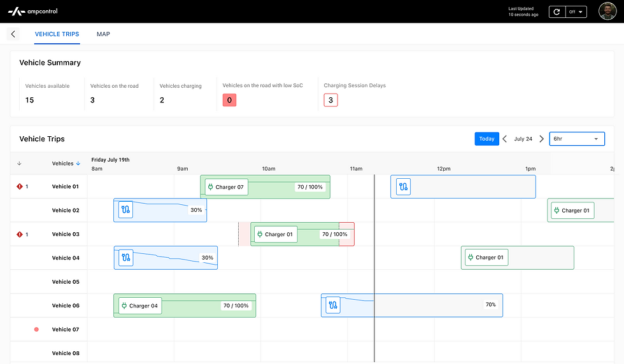
Task: Refresh data with the reload icon
Action: pos(557,12)
